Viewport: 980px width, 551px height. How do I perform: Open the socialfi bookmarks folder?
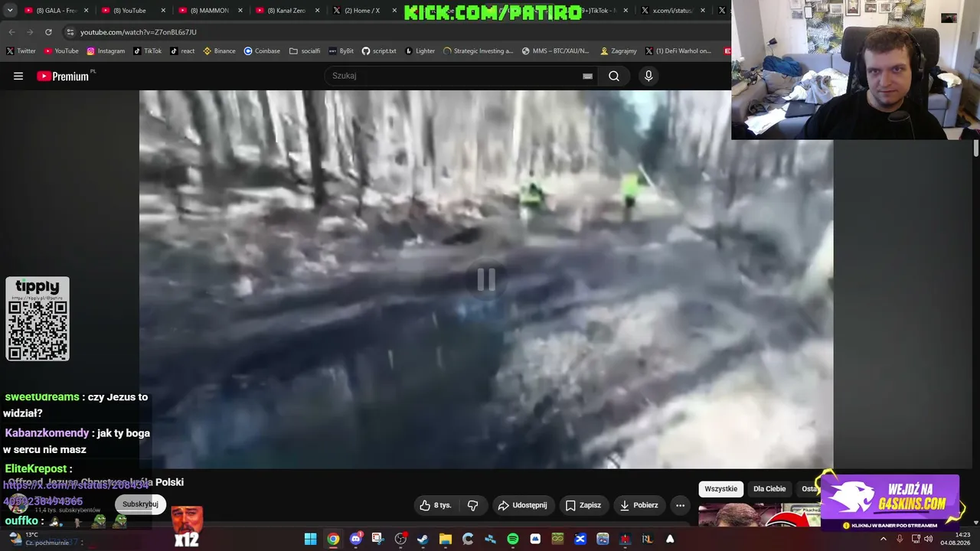(305, 51)
